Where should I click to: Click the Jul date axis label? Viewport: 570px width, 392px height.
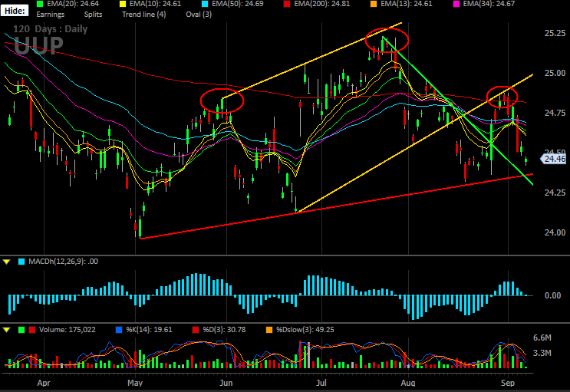(321, 383)
